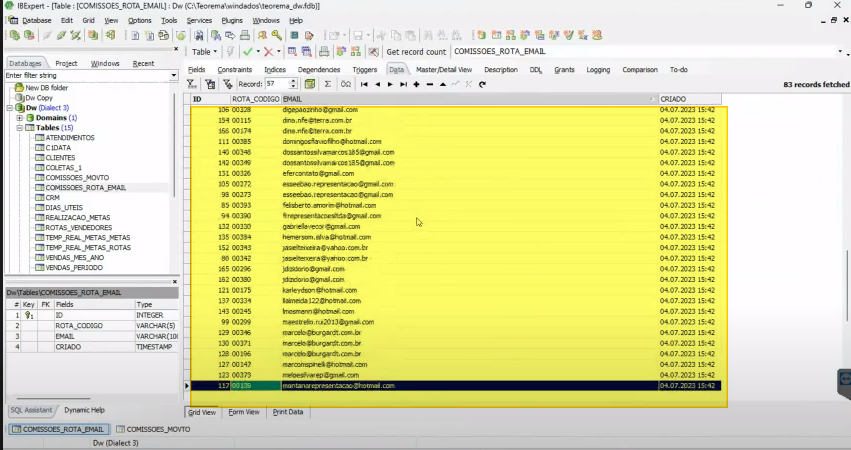
Task: Click the delete record minus icon
Action: [430, 84]
